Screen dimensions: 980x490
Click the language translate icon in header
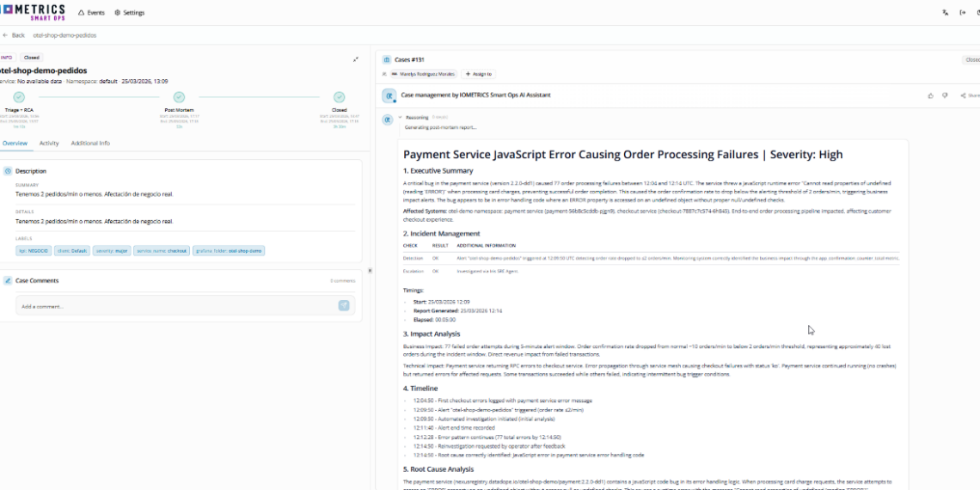click(x=946, y=13)
